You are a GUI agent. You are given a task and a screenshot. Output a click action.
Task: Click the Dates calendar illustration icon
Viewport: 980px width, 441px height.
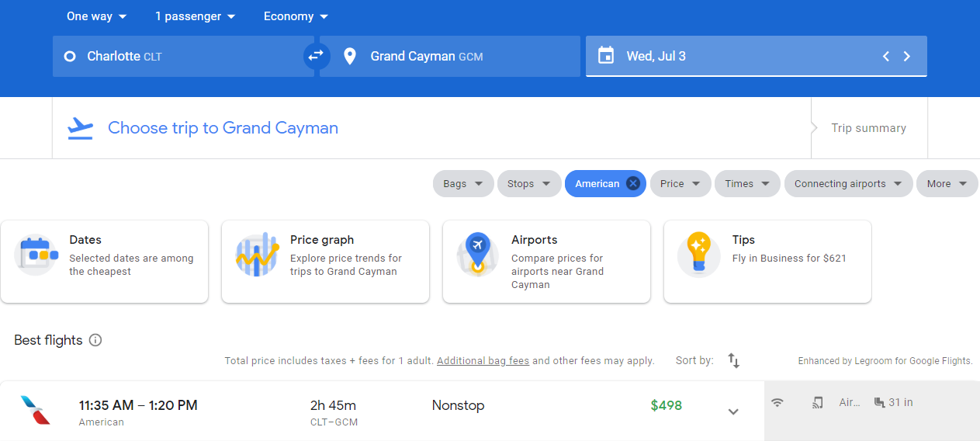[36, 255]
